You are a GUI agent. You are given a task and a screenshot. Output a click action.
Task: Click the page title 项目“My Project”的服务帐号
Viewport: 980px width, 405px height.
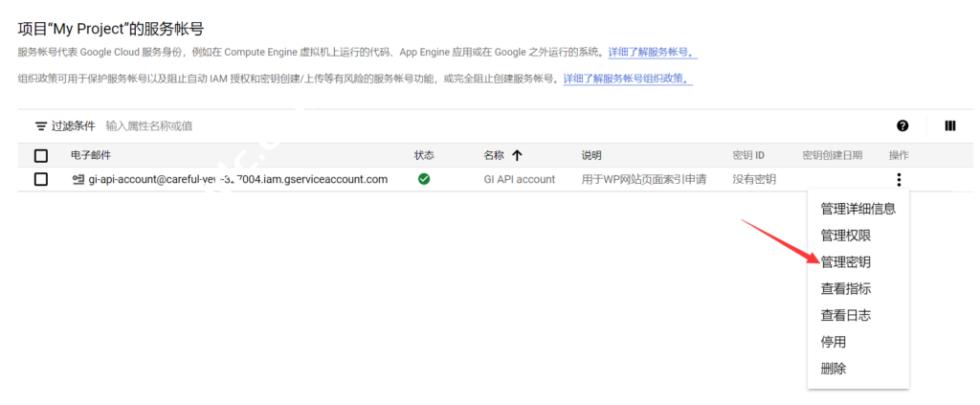click(111, 28)
